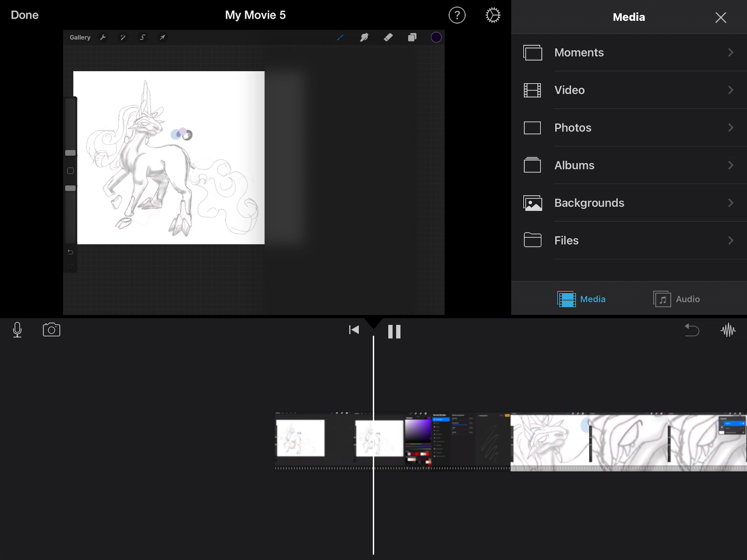Click the Video filmstrip icon
Screen dimensions: 747x560
pos(532,90)
